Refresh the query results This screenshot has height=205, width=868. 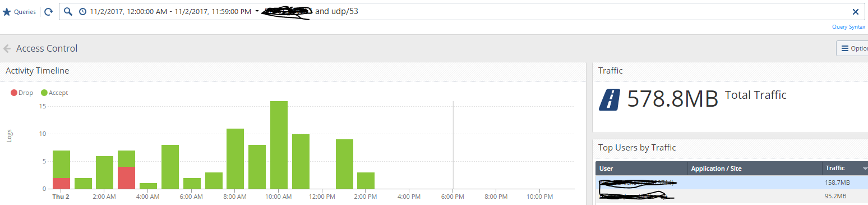49,12
